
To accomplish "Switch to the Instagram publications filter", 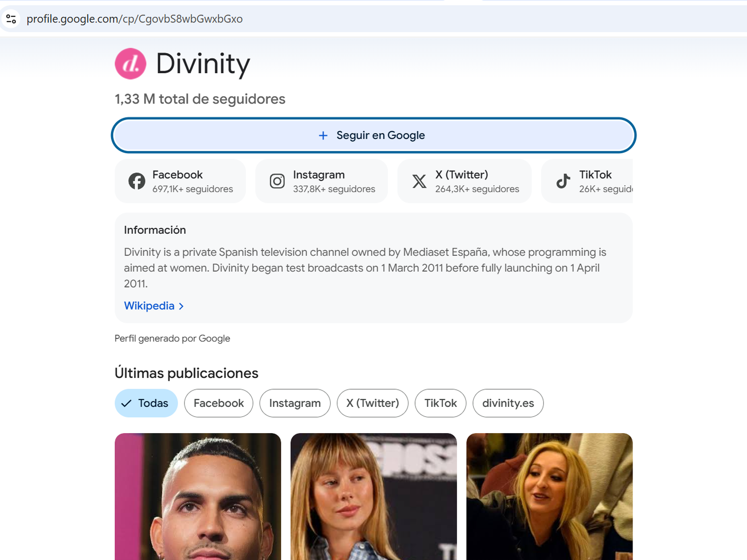I will point(295,403).
